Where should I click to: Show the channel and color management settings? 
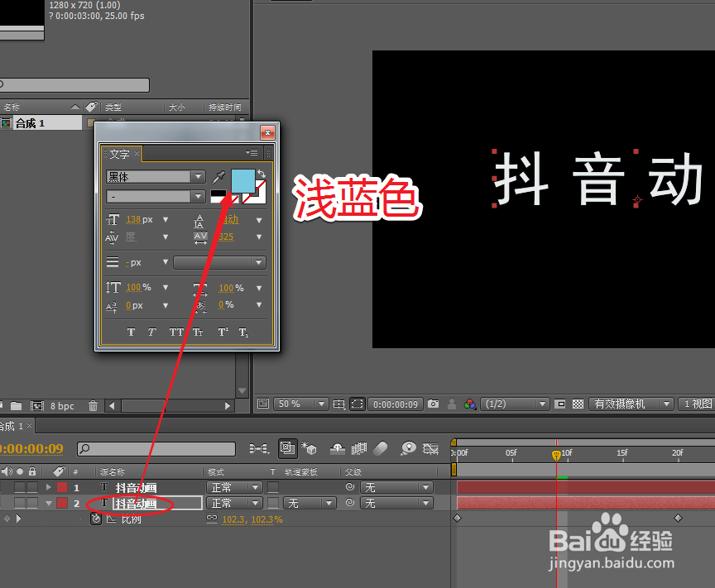(470, 404)
